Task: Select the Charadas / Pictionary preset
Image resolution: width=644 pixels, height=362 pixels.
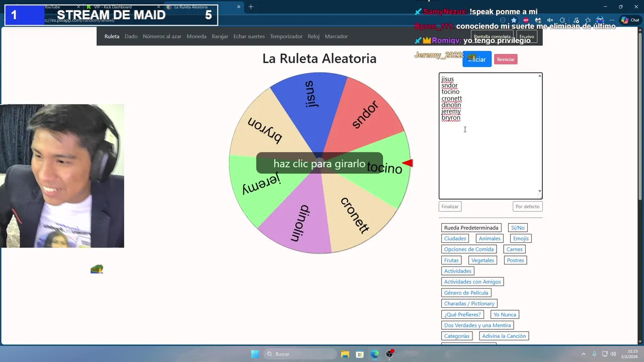Action: [x=469, y=304]
